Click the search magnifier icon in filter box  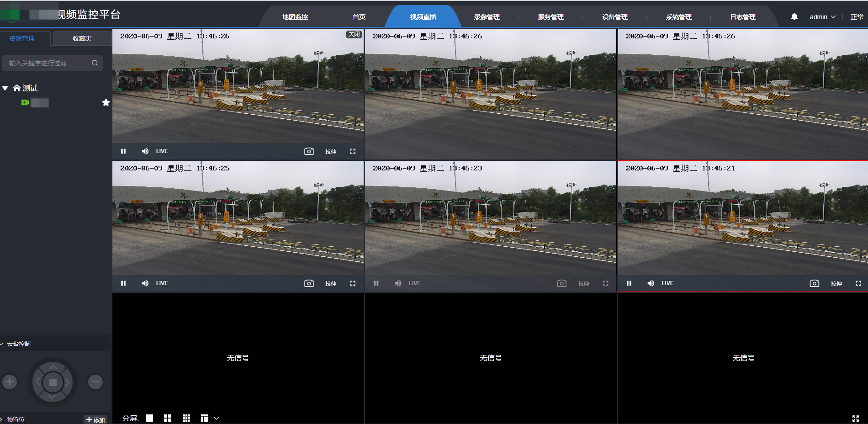(x=95, y=63)
